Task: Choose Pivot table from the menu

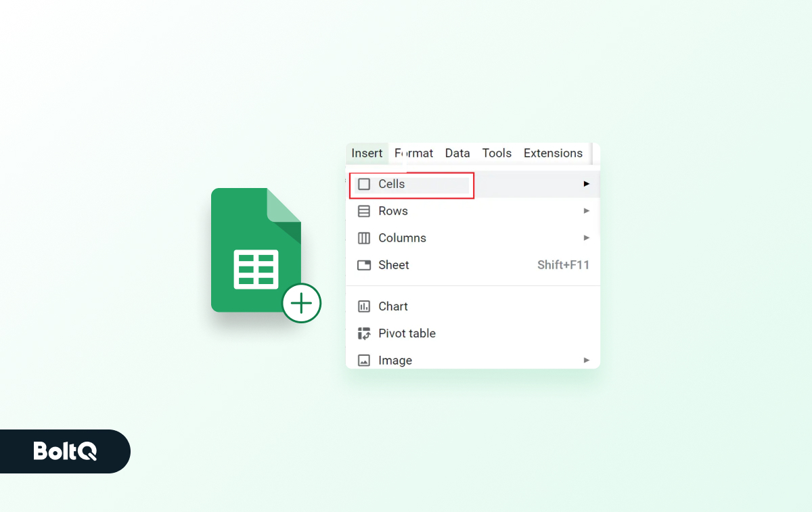Action: point(473,333)
